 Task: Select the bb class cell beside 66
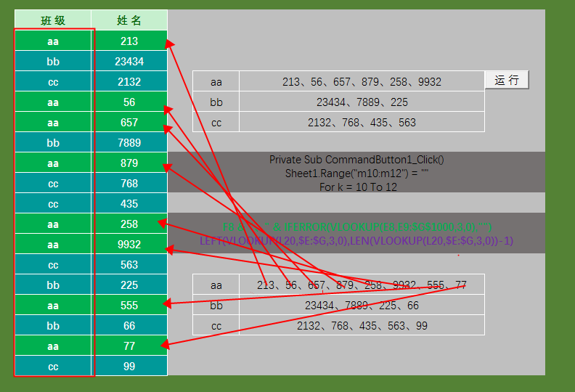click(x=53, y=326)
